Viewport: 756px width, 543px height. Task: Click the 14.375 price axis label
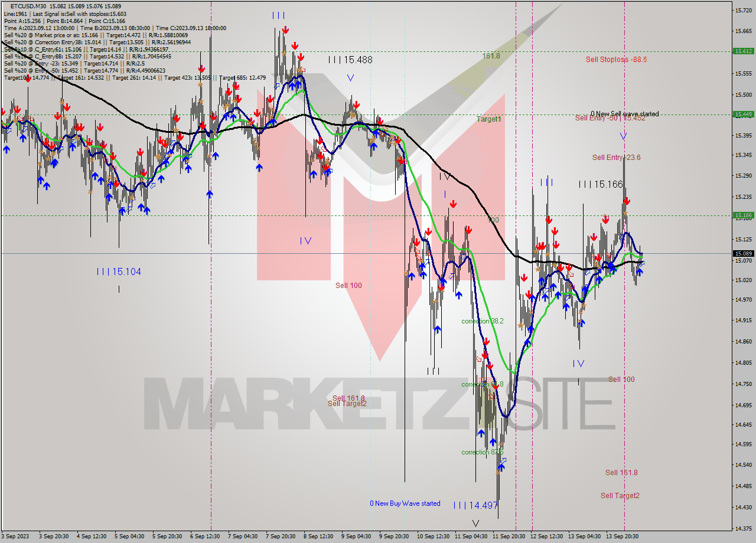coord(743,528)
